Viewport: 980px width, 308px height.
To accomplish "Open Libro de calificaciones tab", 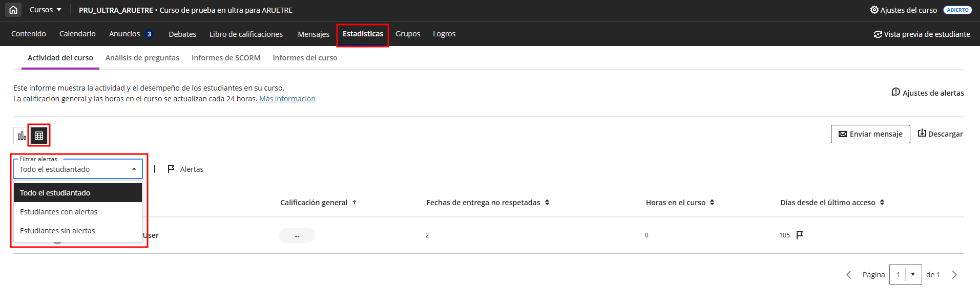I will tap(246, 34).
